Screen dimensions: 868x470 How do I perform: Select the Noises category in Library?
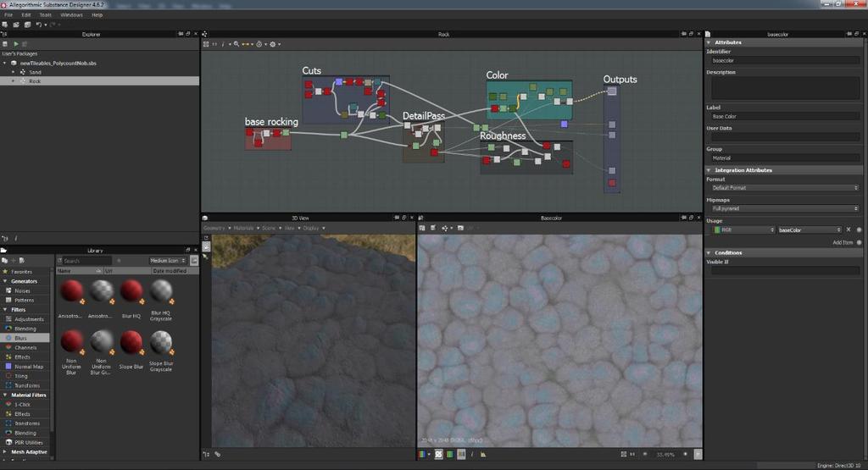tap(23, 290)
